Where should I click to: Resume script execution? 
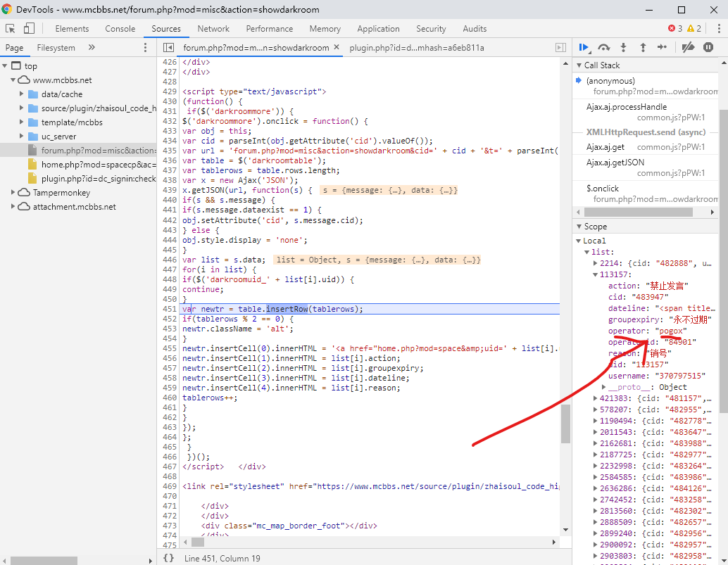[584, 47]
